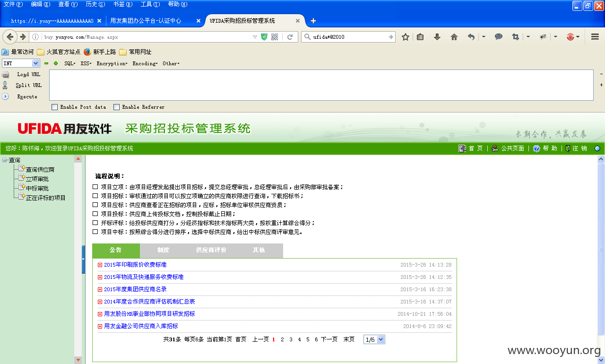Go to 下一页 next page
The image size is (605, 364).
pyautogui.click(x=329, y=339)
